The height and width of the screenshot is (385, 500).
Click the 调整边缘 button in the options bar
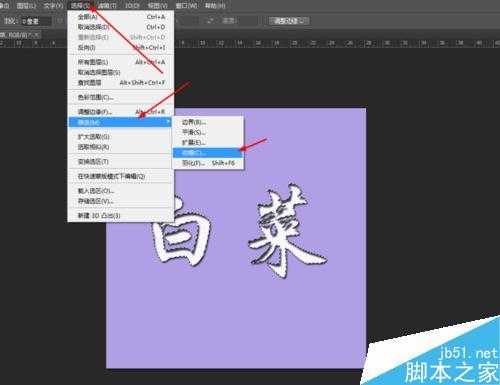[289, 21]
